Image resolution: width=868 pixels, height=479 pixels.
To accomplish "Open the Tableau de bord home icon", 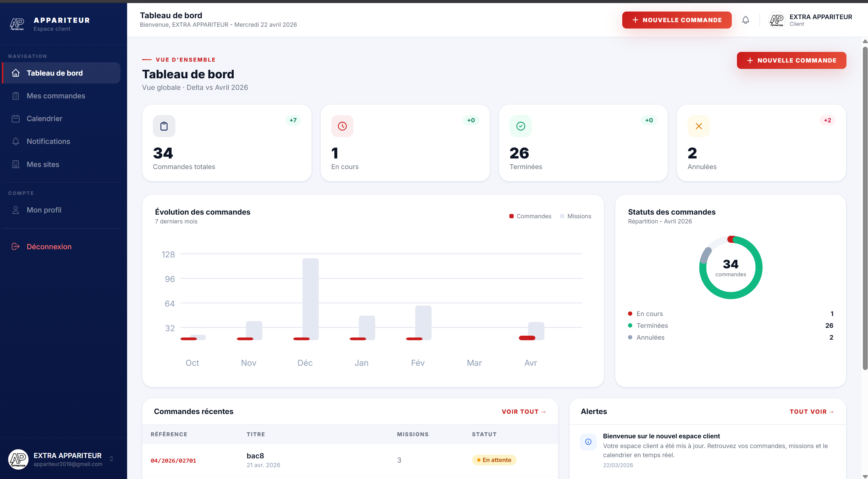I will point(16,73).
